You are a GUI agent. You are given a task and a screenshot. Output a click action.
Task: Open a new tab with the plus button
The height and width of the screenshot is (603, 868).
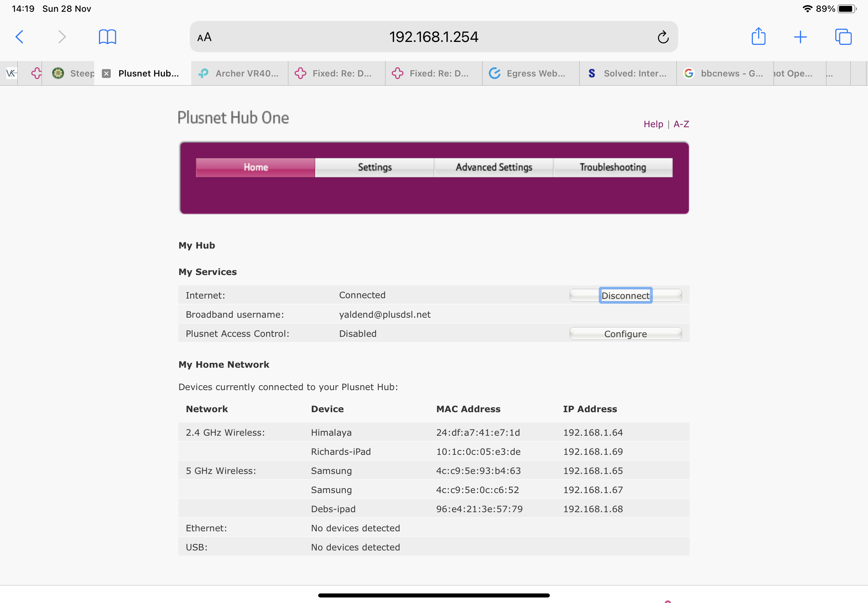pos(800,37)
